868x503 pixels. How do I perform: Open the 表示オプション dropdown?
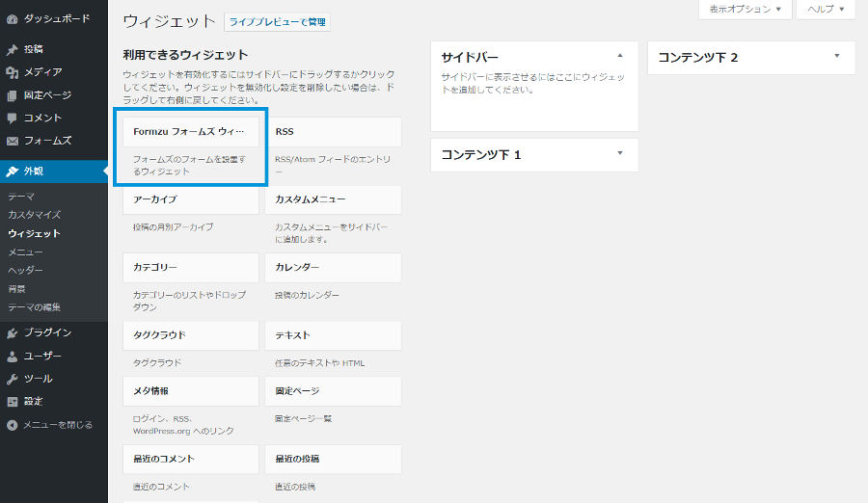746,10
